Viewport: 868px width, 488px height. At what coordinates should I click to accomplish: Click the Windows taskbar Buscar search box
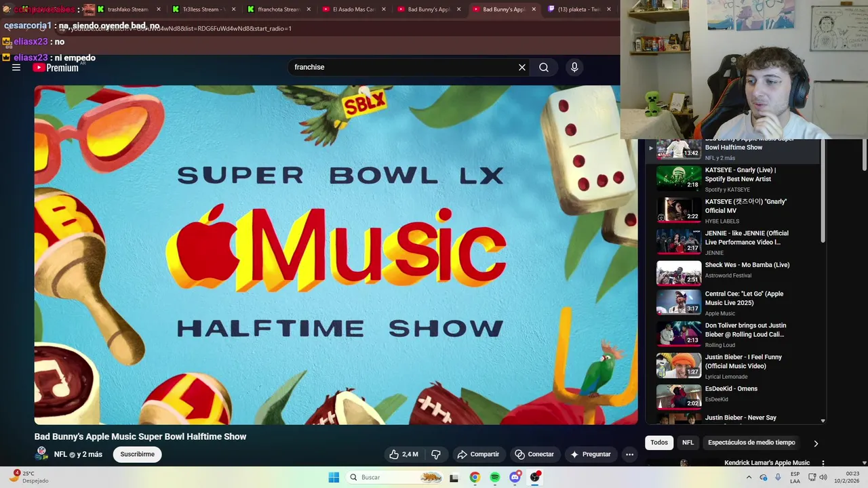tap(393, 477)
